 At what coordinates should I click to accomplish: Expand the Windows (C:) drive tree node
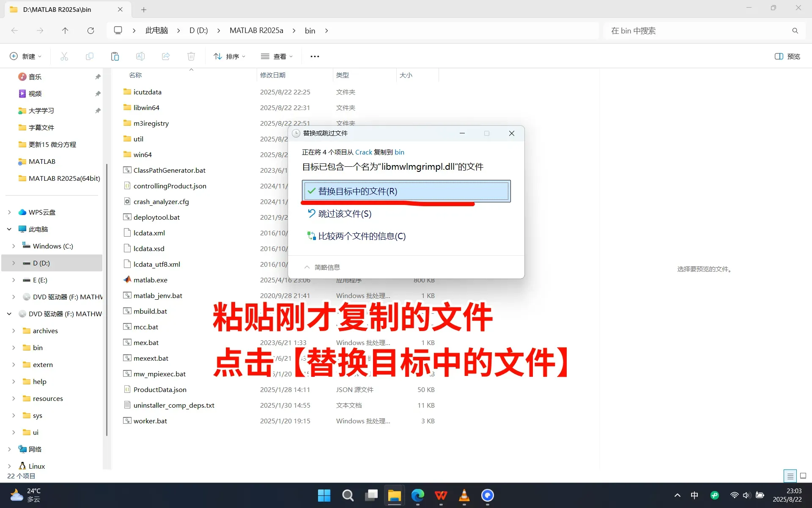pos(14,246)
